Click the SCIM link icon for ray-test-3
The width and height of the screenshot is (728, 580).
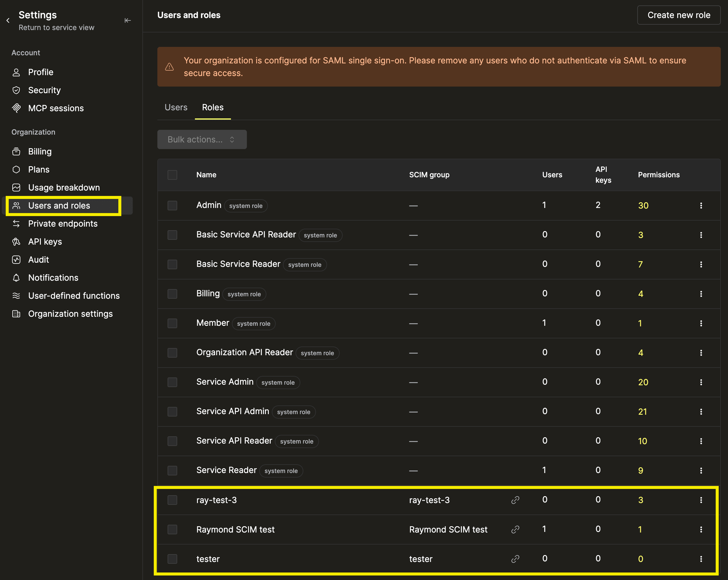[515, 500]
